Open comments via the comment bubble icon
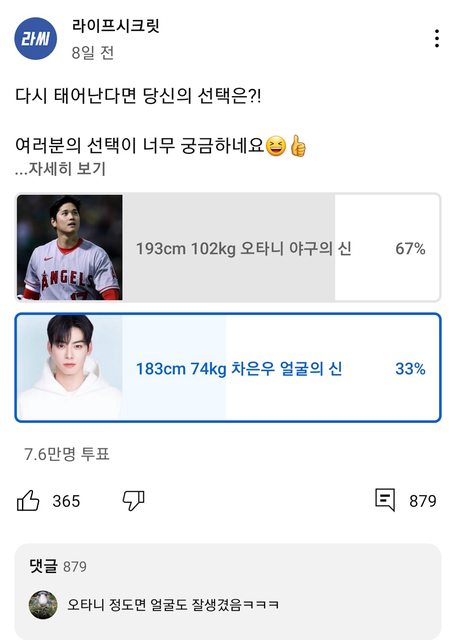This screenshot has width=456, height=640. (385, 500)
